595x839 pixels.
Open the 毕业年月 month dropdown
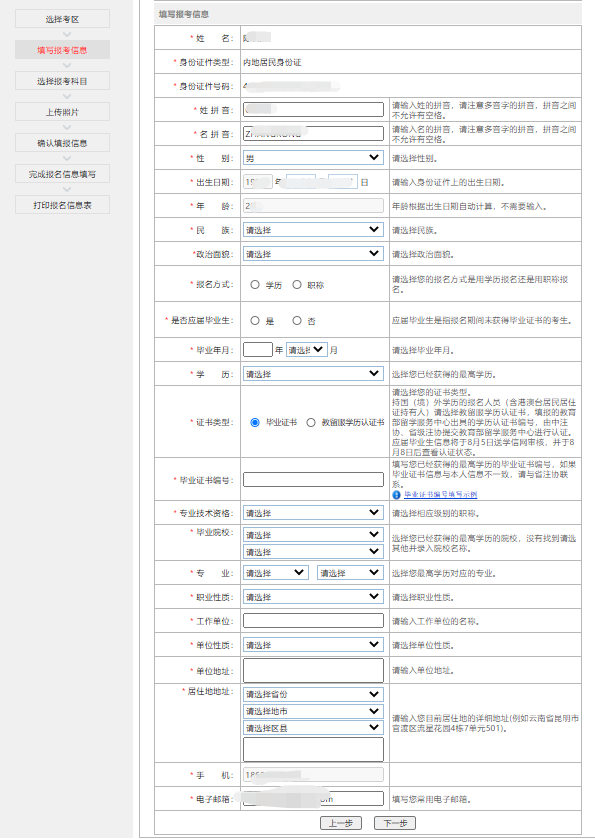click(307, 350)
